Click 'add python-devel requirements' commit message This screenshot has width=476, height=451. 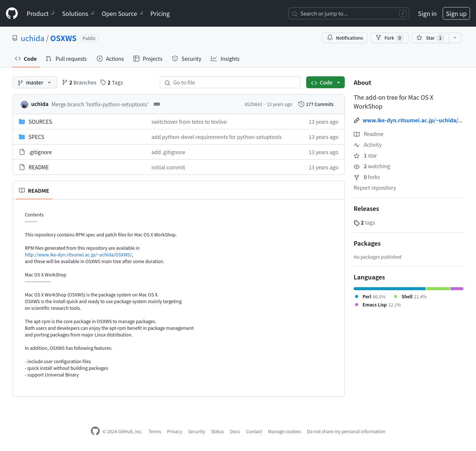pyautogui.click(x=216, y=137)
